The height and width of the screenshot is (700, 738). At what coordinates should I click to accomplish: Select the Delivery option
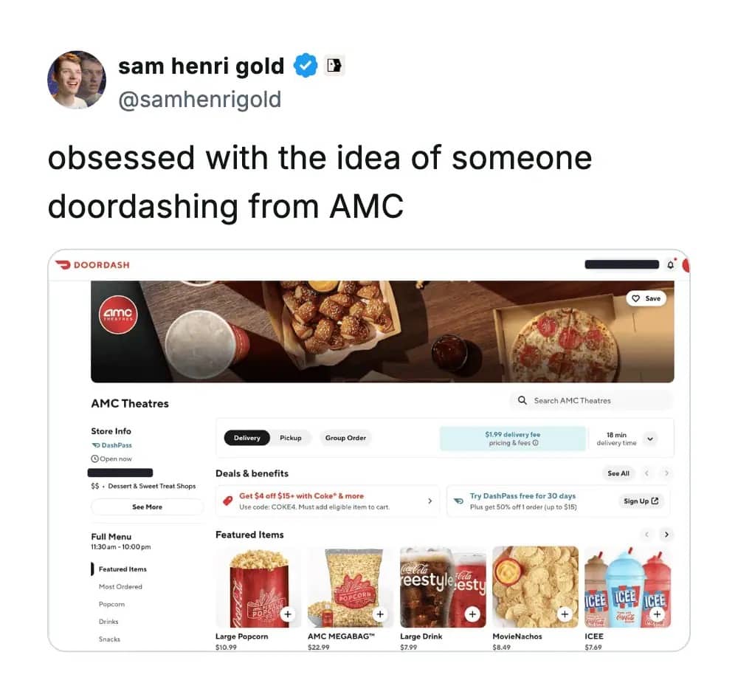point(247,438)
